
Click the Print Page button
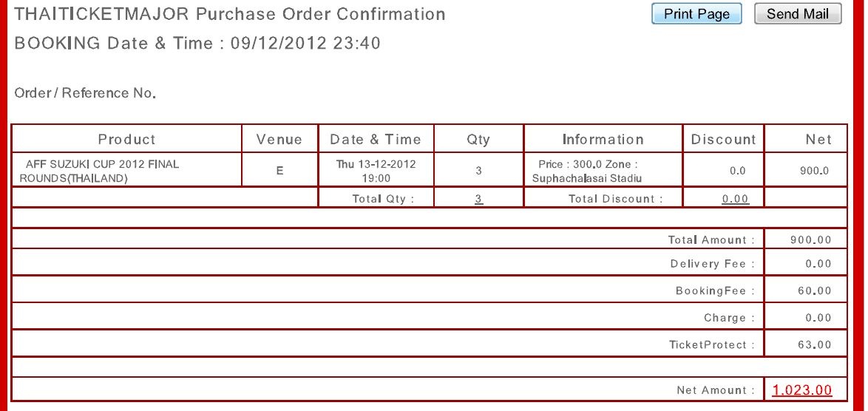pos(696,14)
